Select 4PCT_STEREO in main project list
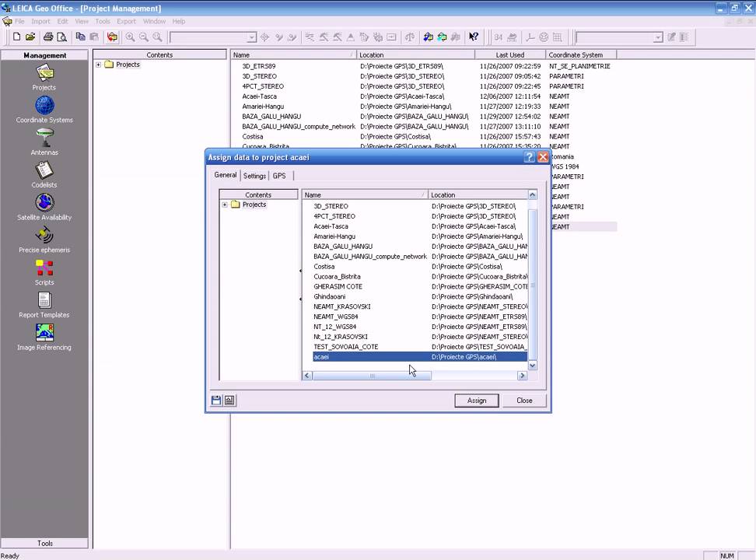756x560 pixels. (x=263, y=86)
